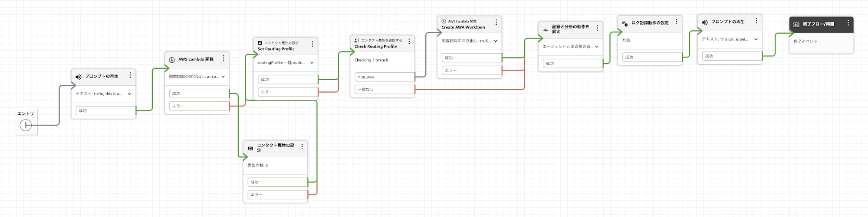Viewport: 868px width, 217px height.
Task: Click 成功 output of 記録と分析の動作を設定 block
Action: coord(573,64)
